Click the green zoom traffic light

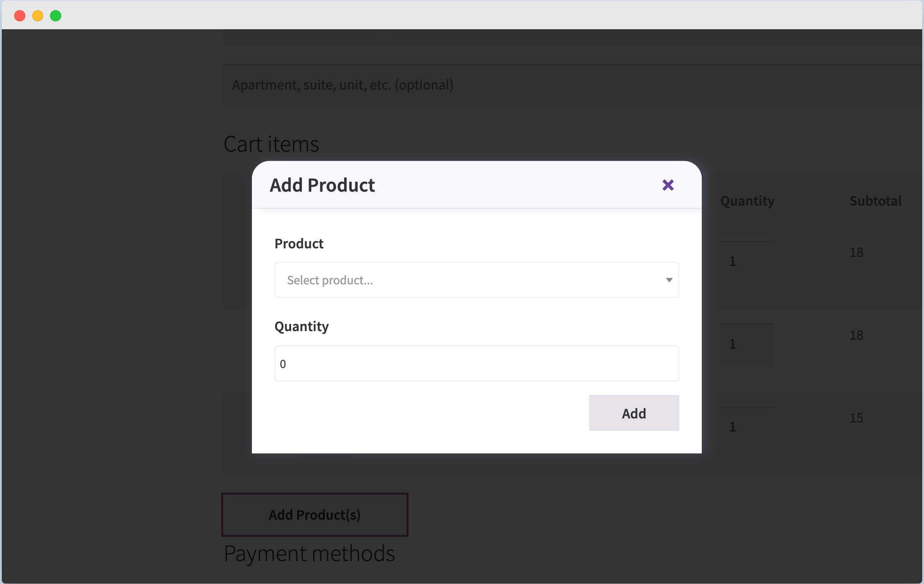coord(56,15)
